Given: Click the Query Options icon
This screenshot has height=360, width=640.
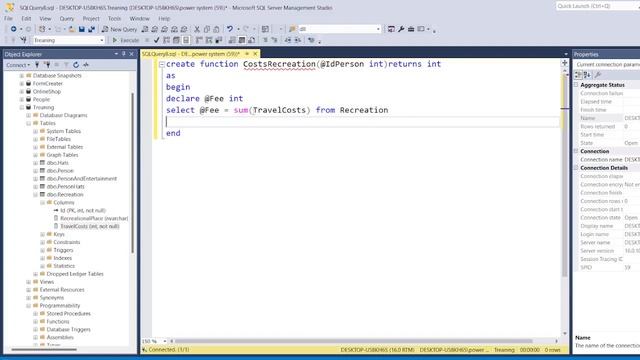Looking at the screenshot, I should coord(176,40).
